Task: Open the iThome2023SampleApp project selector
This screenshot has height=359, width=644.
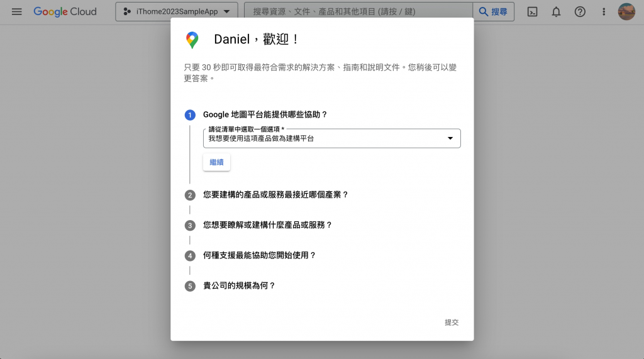Action: point(177,11)
